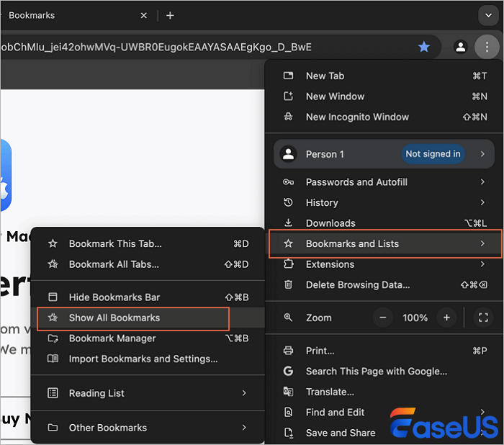Open the History submenu
Screen dimensions: 504x445
tap(322, 202)
